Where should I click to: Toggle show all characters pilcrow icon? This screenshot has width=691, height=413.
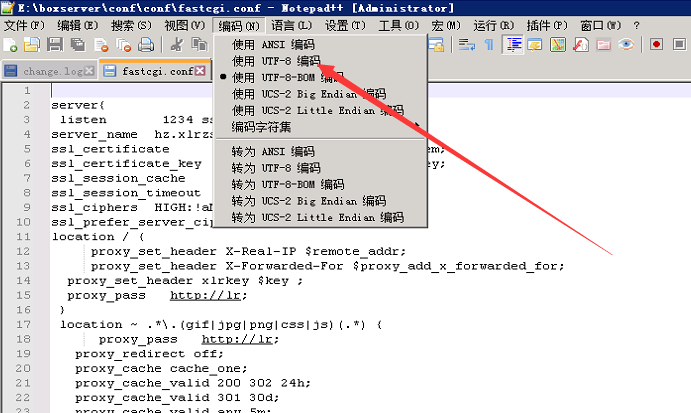[489, 44]
